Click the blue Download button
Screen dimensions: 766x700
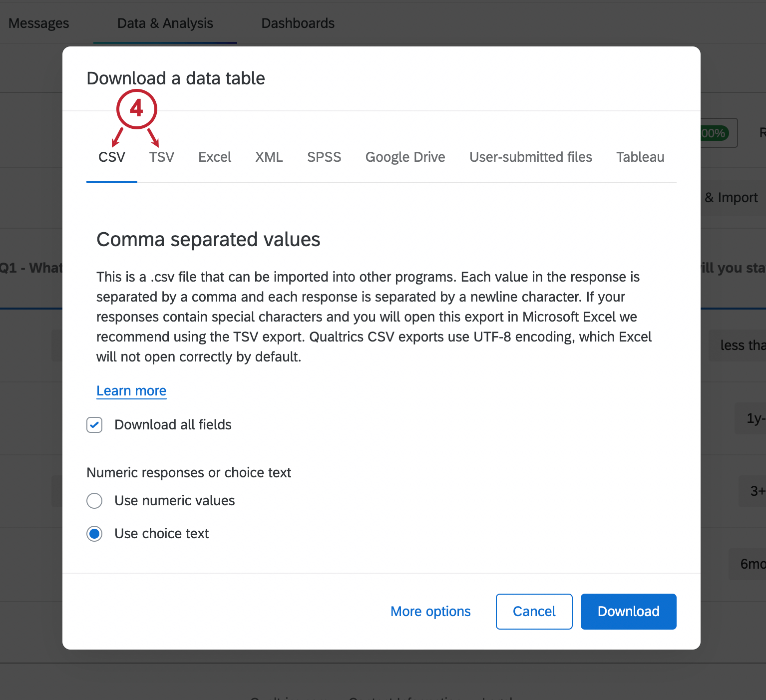click(628, 612)
